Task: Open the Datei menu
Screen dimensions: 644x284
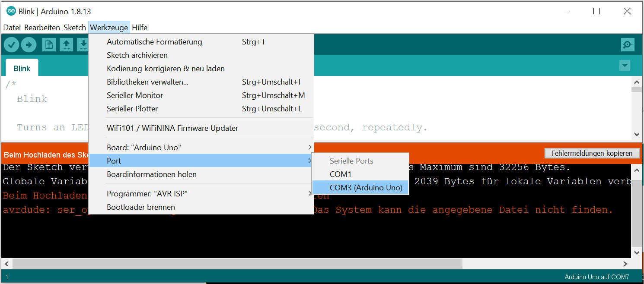Action: (x=12, y=28)
